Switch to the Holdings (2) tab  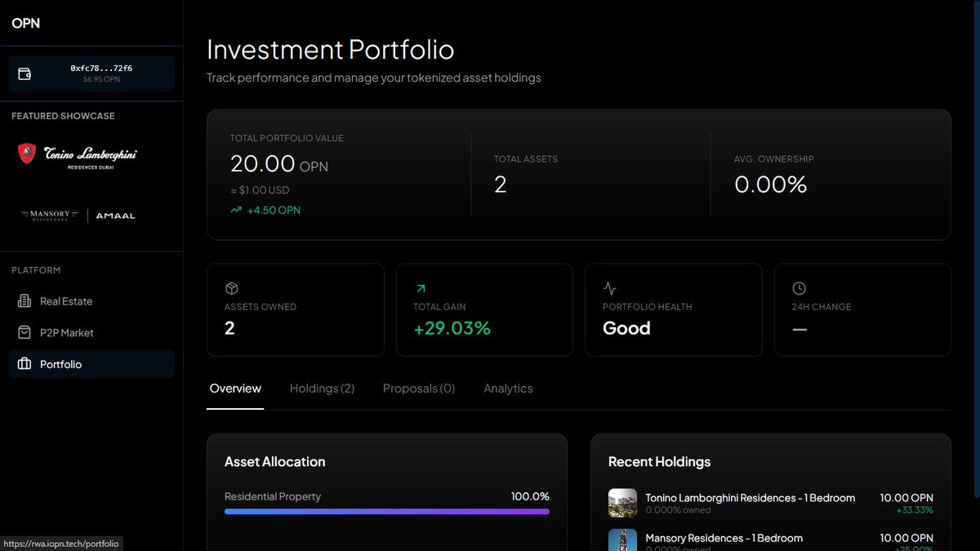coord(322,389)
